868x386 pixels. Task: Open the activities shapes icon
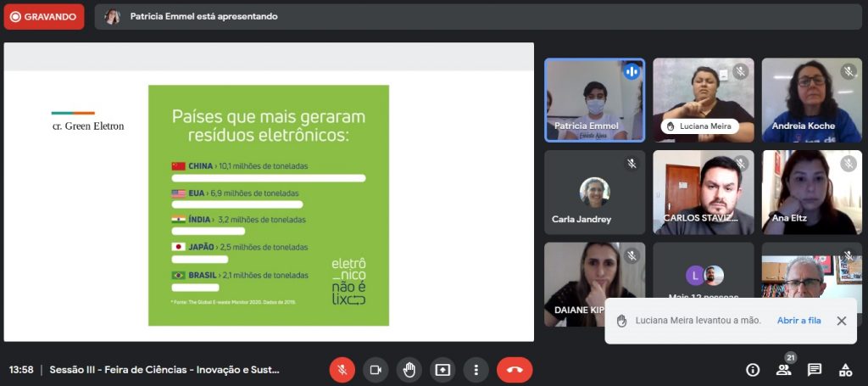[x=845, y=370]
